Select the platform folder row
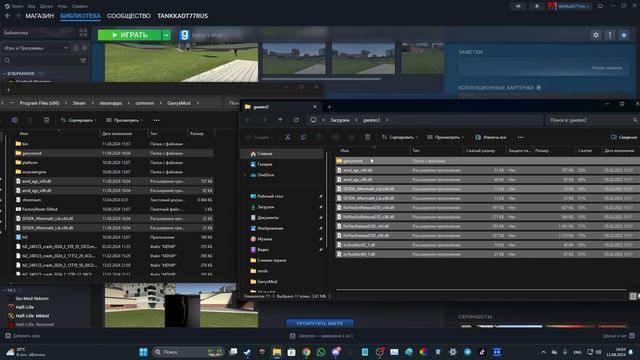640x360 pixels. click(x=114, y=162)
